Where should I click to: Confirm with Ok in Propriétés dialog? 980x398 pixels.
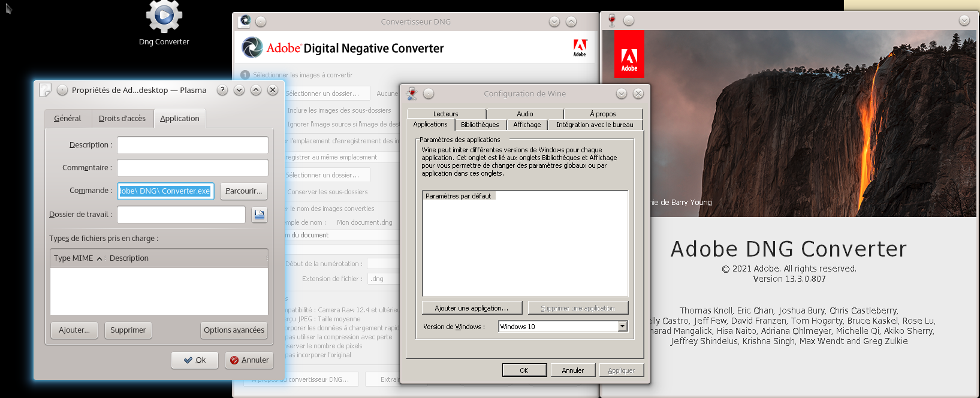coord(195,360)
